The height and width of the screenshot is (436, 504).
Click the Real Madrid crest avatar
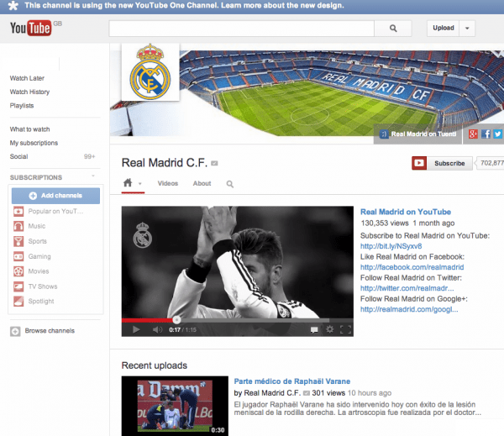click(150, 71)
